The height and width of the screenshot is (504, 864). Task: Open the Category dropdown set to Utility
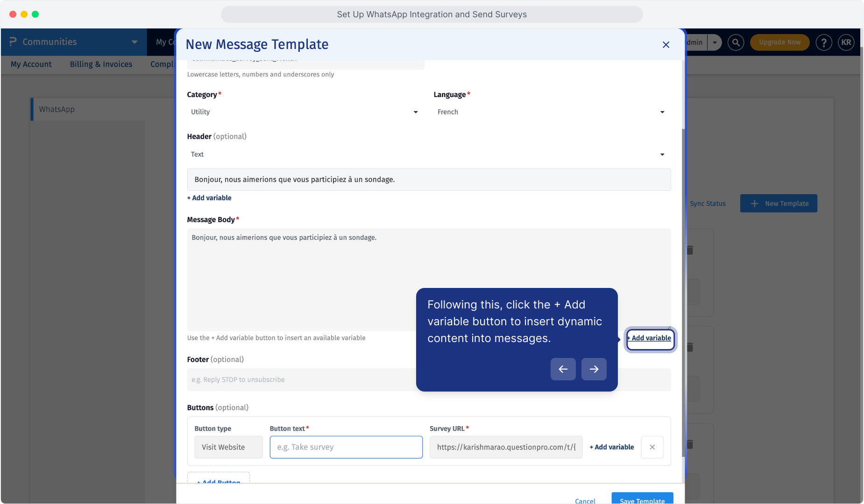point(304,112)
